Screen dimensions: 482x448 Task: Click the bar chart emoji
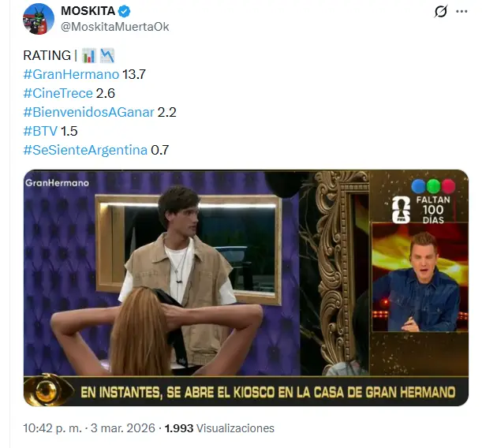coord(89,56)
